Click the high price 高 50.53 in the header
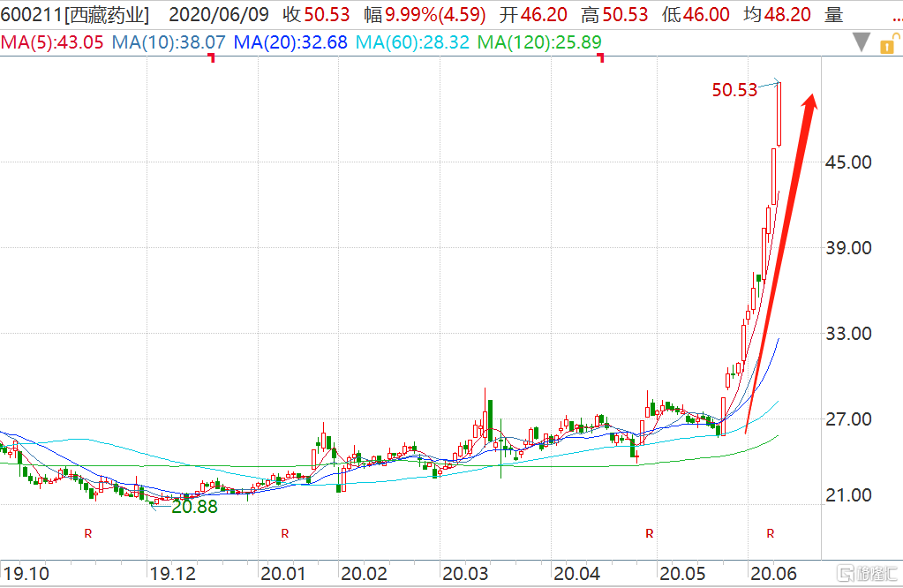The width and height of the screenshot is (903, 588). pos(614,15)
